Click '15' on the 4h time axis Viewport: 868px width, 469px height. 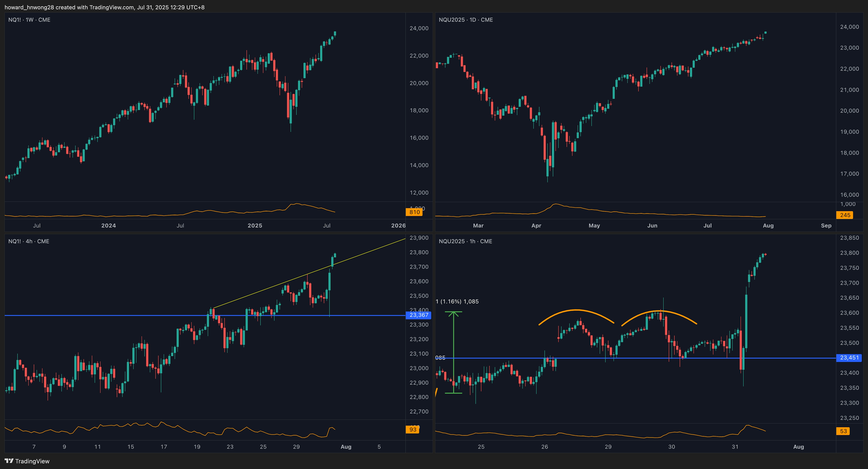[130, 447]
